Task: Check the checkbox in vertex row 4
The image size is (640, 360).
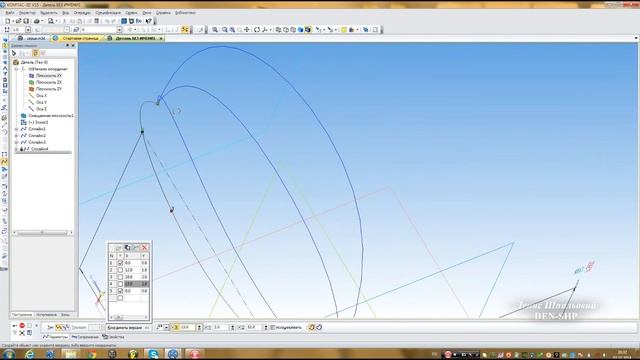Action: (x=120, y=284)
